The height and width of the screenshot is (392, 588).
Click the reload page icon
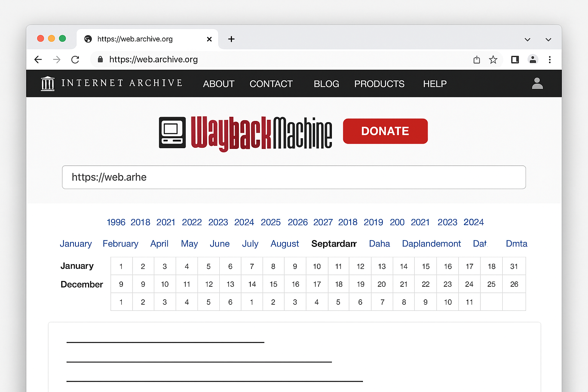[x=75, y=59]
